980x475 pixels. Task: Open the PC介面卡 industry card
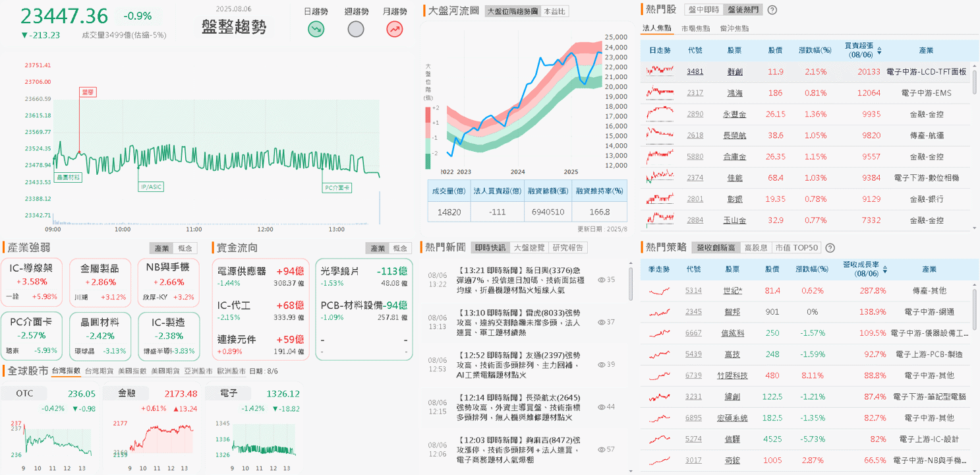pyautogui.click(x=31, y=335)
